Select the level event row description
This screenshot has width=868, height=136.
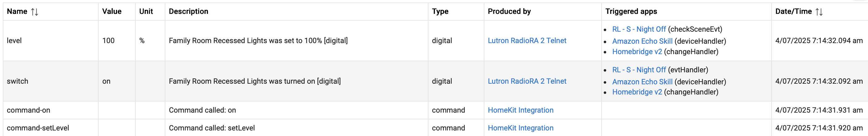click(x=258, y=41)
